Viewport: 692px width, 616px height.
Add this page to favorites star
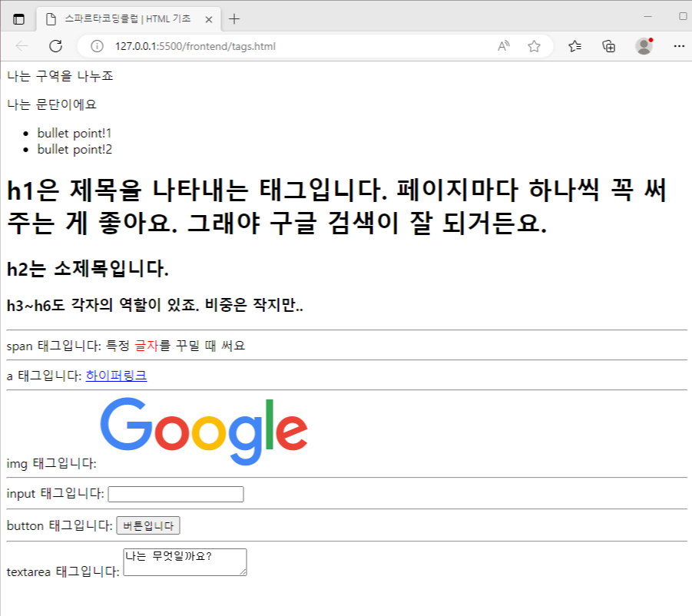tap(534, 46)
